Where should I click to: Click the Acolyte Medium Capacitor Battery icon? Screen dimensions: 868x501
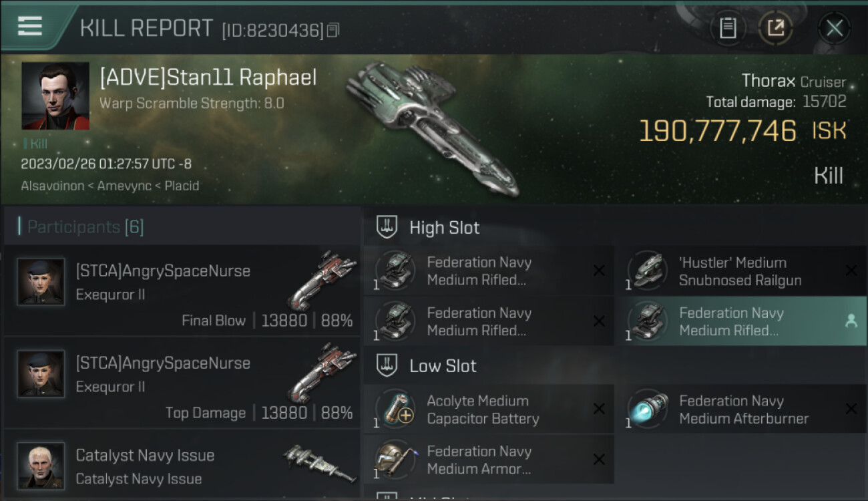click(x=395, y=409)
